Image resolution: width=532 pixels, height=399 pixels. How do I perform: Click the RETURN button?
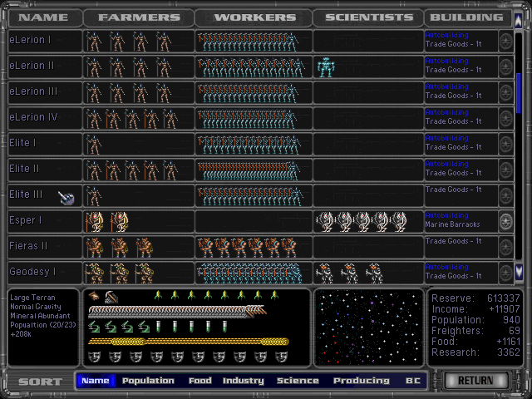click(x=475, y=381)
